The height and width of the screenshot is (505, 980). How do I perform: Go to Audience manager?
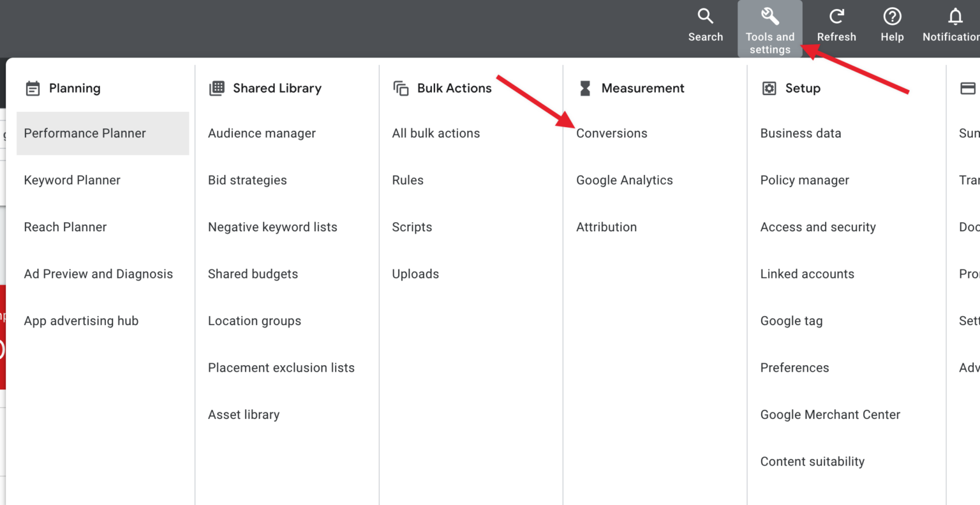(262, 133)
